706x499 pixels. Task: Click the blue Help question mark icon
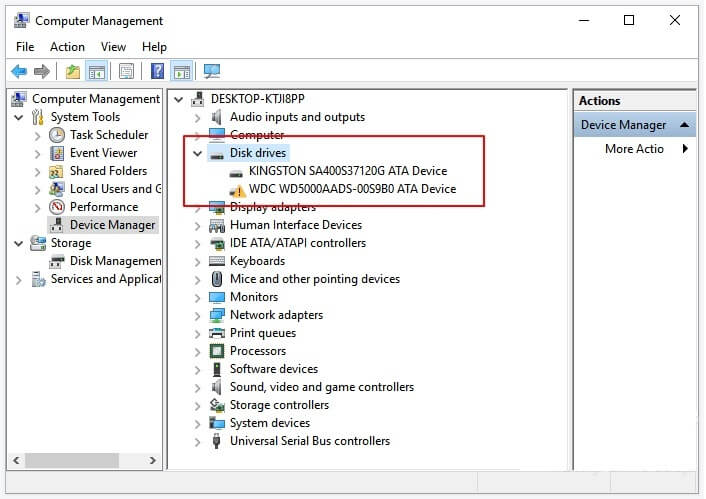157,71
